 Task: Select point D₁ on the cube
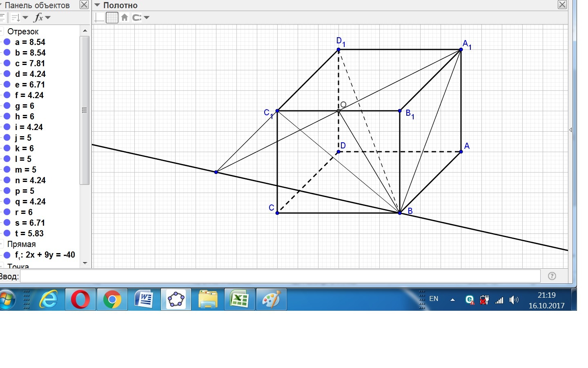[339, 49]
